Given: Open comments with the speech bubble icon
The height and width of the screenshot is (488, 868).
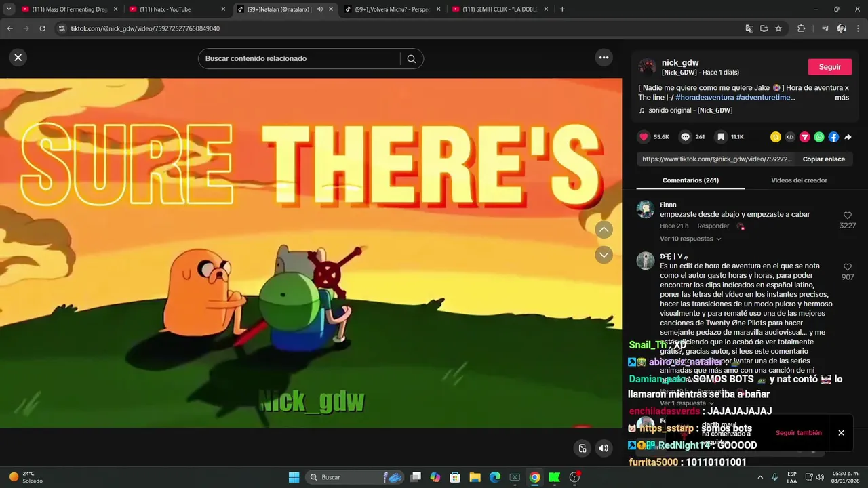Looking at the screenshot, I should click(685, 136).
